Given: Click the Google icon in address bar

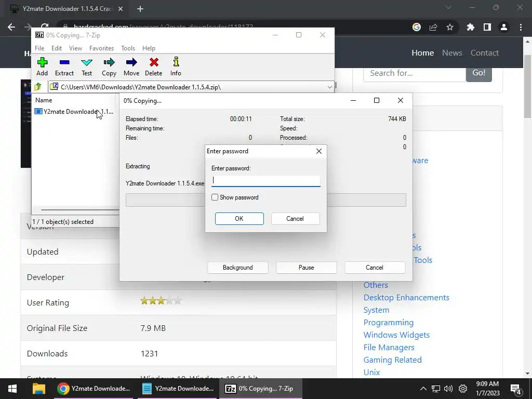Looking at the screenshot, I should (417, 27).
